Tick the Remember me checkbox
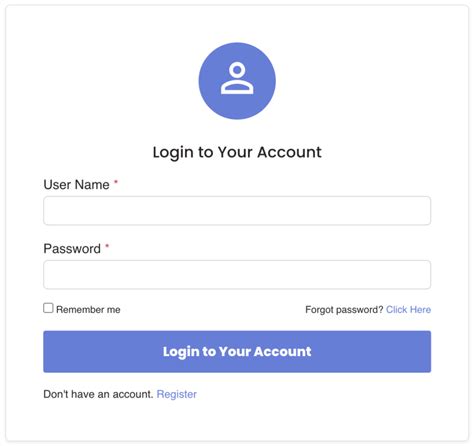474x446 pixels. (48, 308)
